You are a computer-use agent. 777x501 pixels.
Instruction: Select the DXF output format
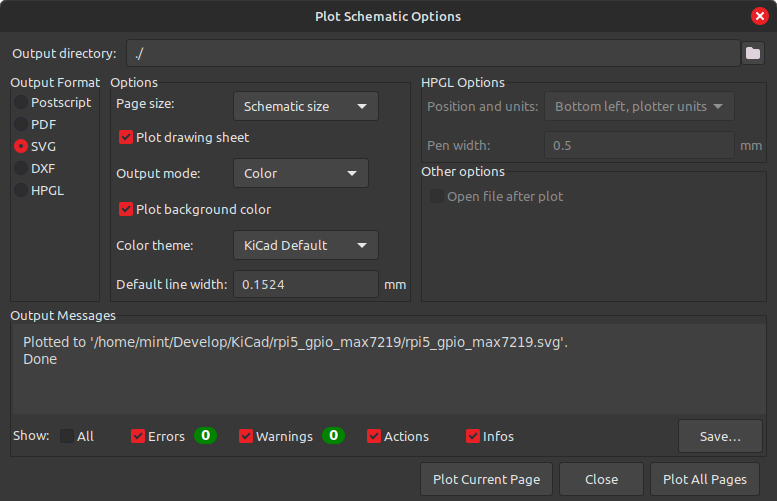point(21,168)
